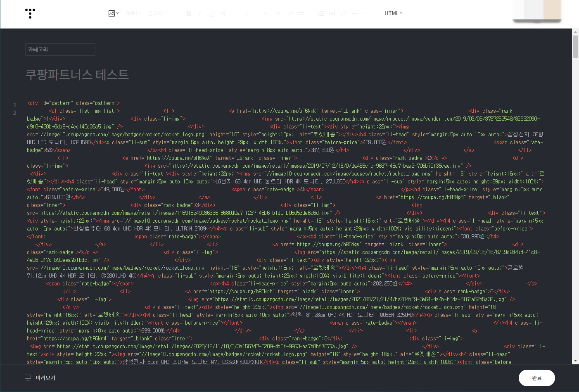Toggle bold formatting

click(189, 13)
